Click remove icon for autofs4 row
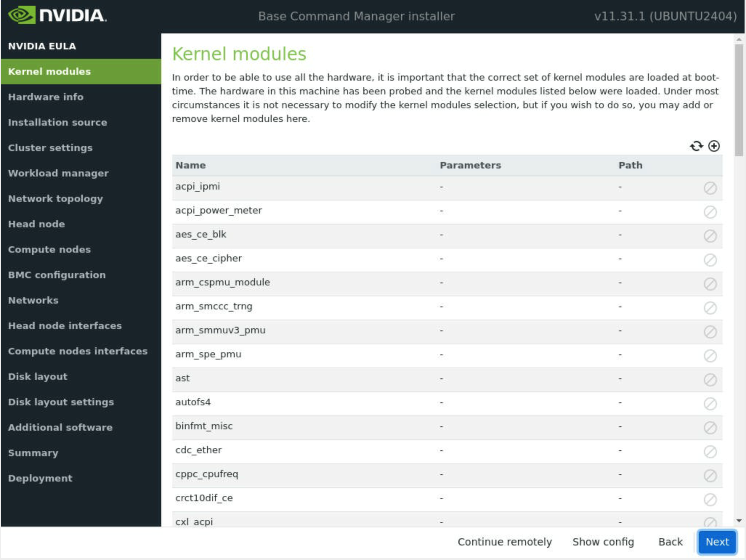 710,403
